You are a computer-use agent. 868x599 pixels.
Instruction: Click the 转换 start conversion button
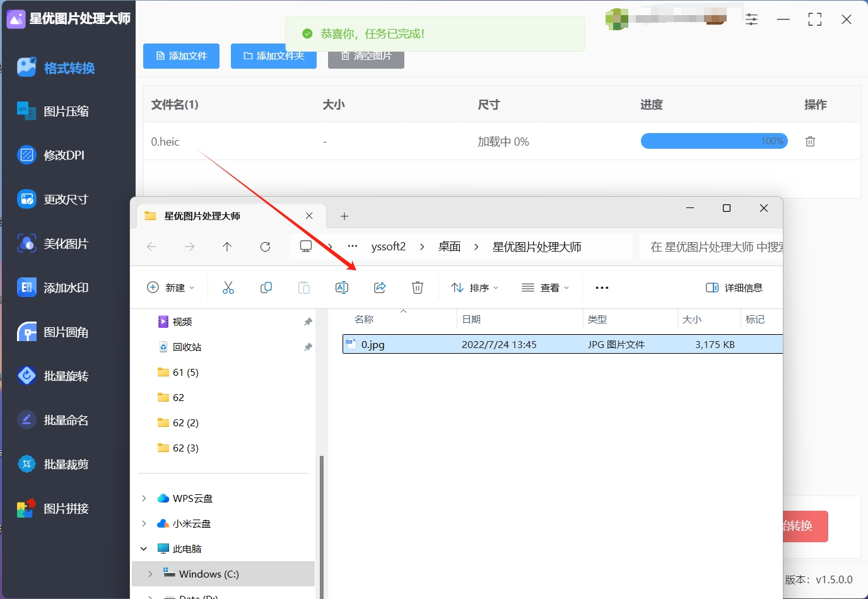tap(806, 526)
